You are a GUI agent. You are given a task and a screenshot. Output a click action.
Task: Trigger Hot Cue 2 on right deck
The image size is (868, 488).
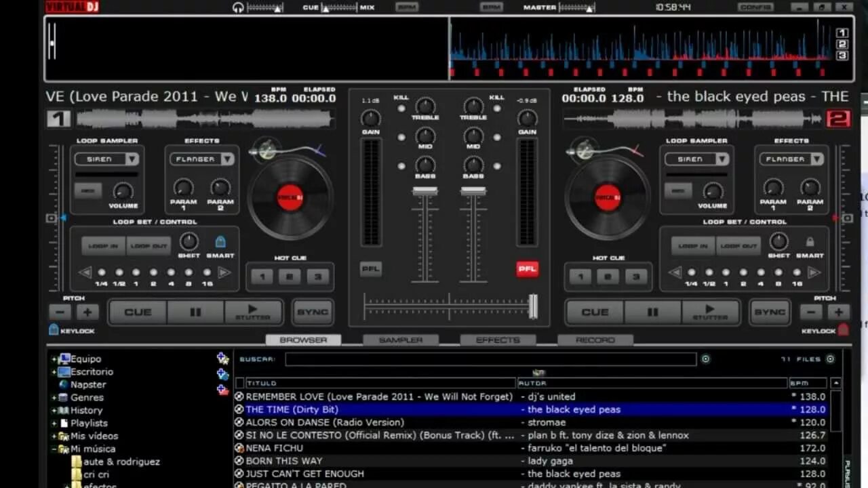(608, 277)
